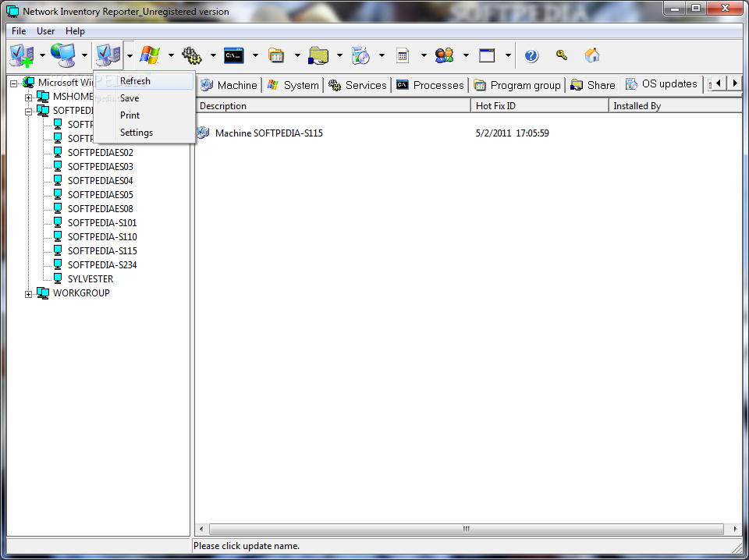Click the horizontal scrollbar thumb

coord(467,529)
